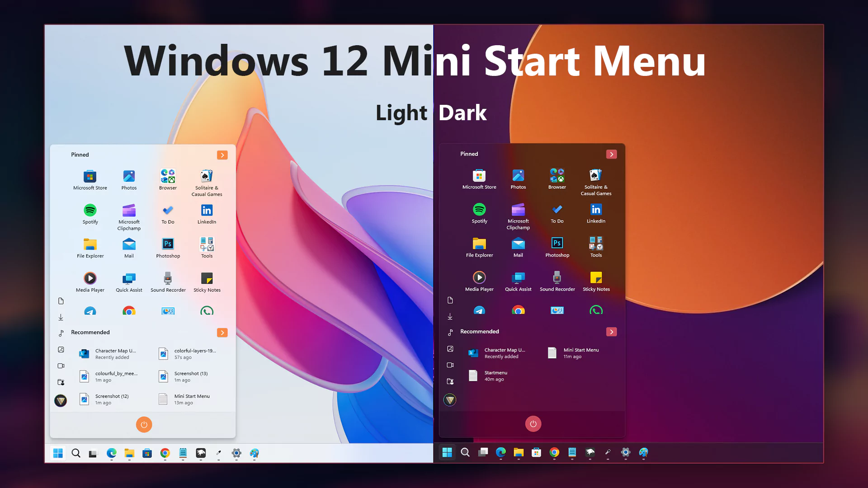Click the user account avatar
Image resolution: width=868 pixels, height=488 pixels.
(x=61, y=400)
